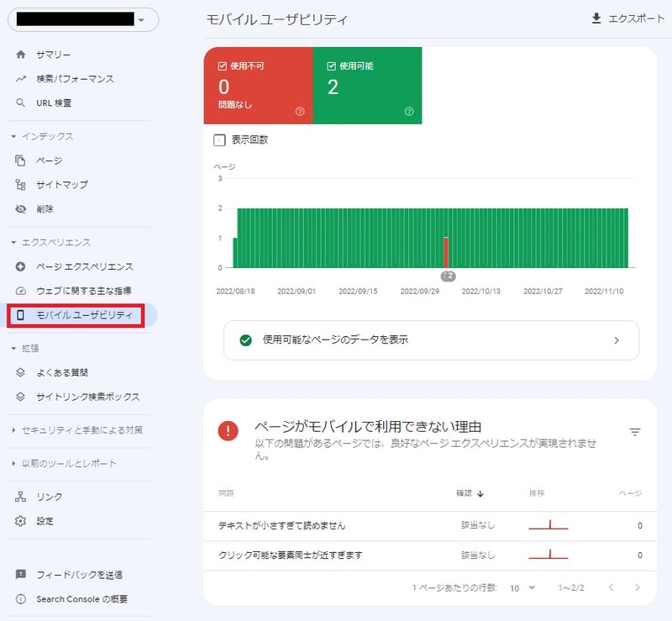
Task: Collapse the インデックス section
Action: pyautogui.click(x=13, y=136)
